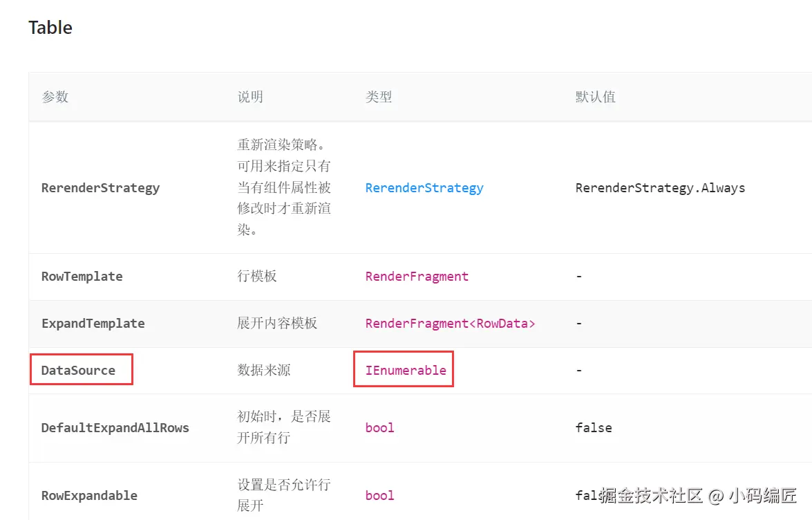
Task: Click the 掘金技术社区 watermark text
Action: tap(651, 496)
